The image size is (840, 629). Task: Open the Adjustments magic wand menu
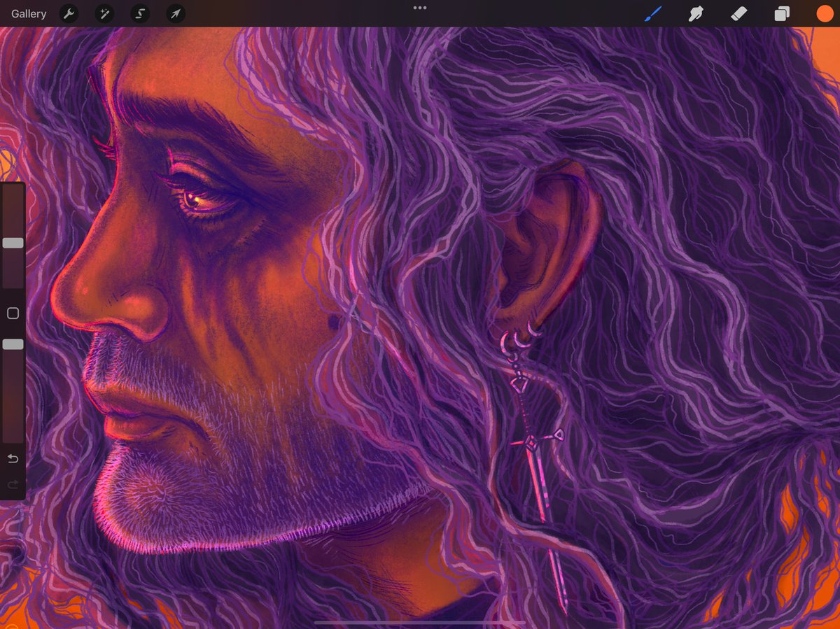click(x=104, y=13)
